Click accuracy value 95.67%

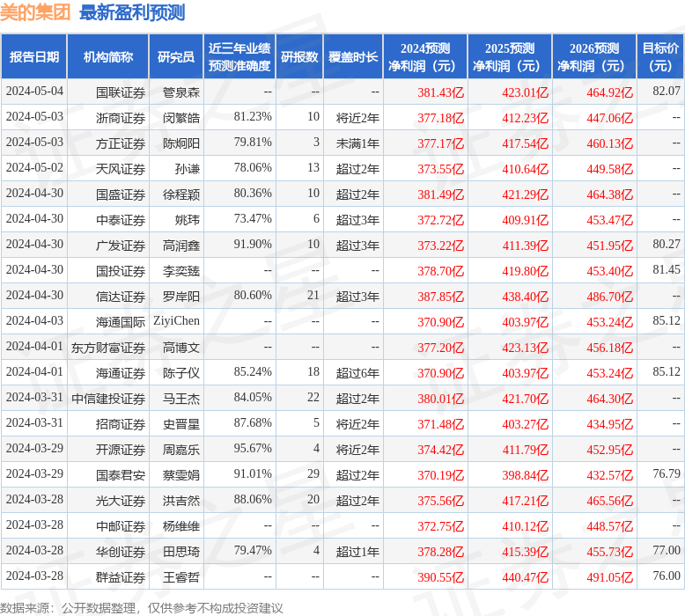pos(253,448)
